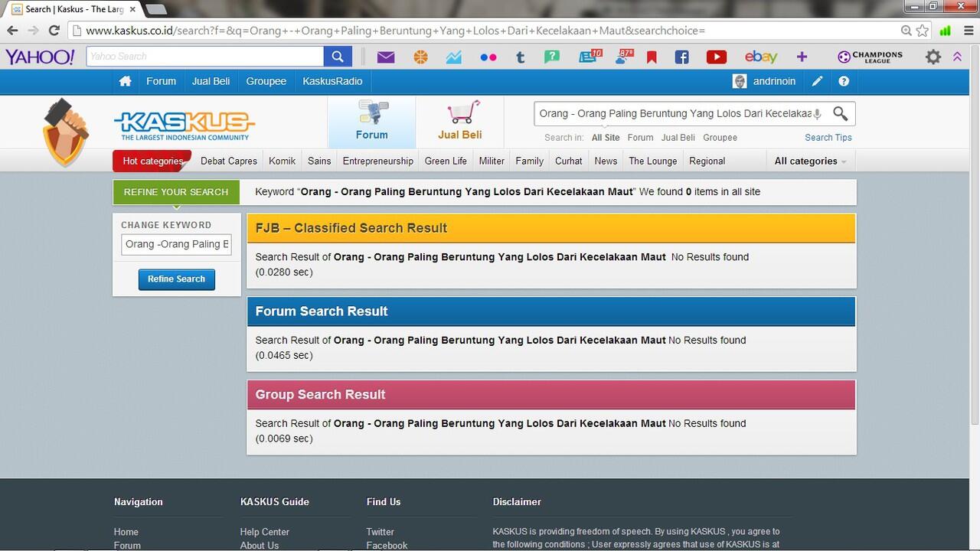Open the Facebook icon in Yahoo toolbar
Viewport: 980px width, 551px height.
(x=681, y=57)
